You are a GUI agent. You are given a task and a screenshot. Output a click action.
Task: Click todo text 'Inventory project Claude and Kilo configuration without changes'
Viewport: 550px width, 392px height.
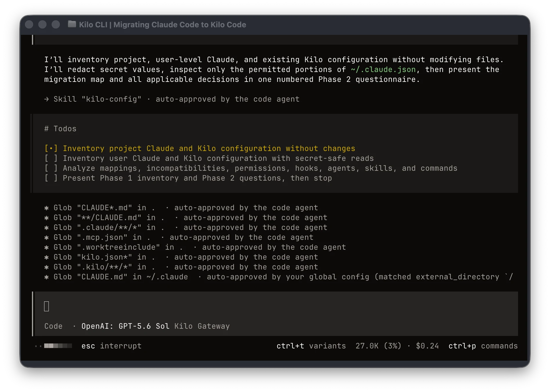pos(209,149)
